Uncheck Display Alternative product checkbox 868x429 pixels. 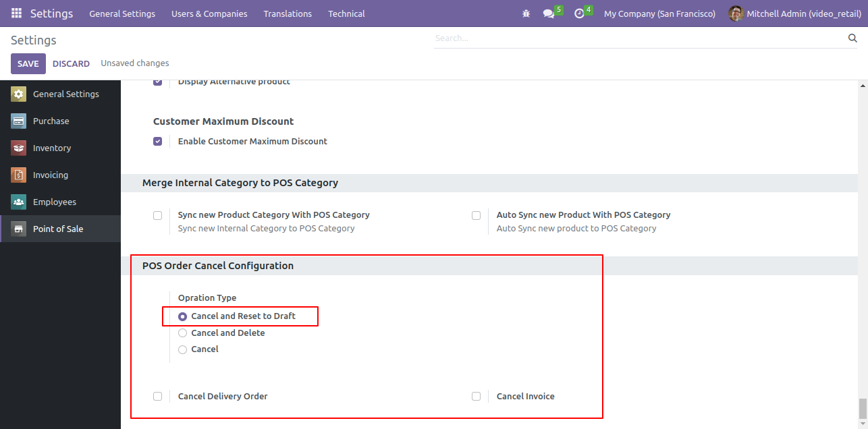tap(158, 82)
